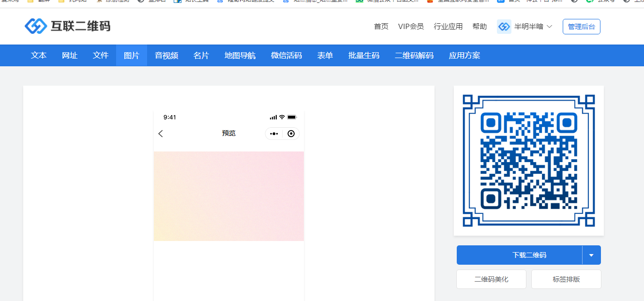Click the 互联二维码 site name text
The width and height of the screenshot is (644, 301).
pos(80,26)
